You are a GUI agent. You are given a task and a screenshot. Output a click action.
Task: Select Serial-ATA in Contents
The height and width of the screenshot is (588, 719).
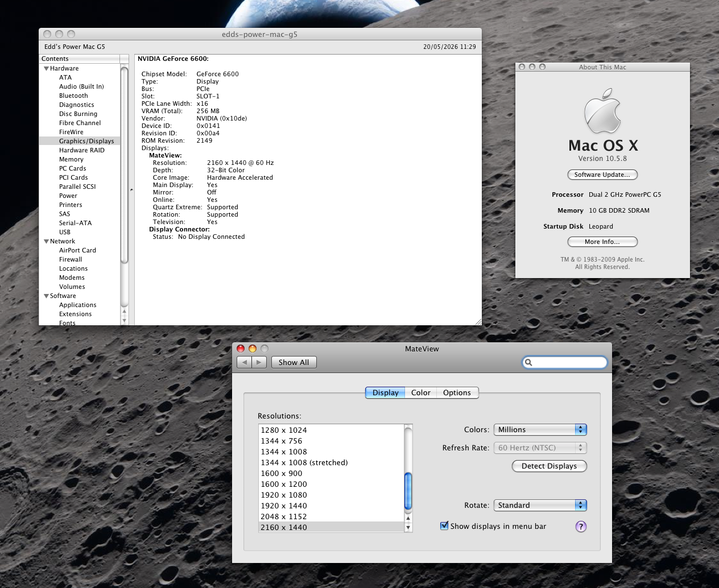(75, 223)
